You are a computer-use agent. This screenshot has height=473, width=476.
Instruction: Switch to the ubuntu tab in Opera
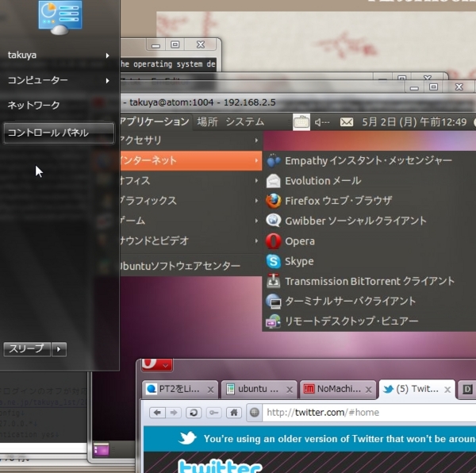259,389
